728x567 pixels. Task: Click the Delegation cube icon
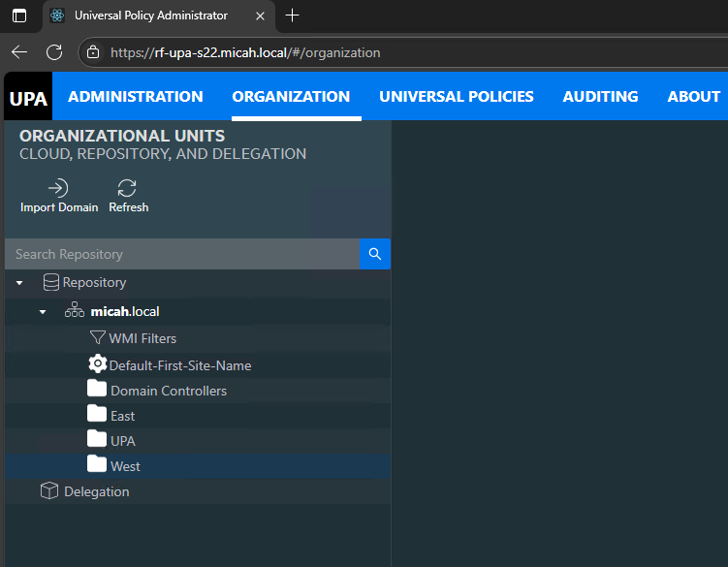(49, 491)
